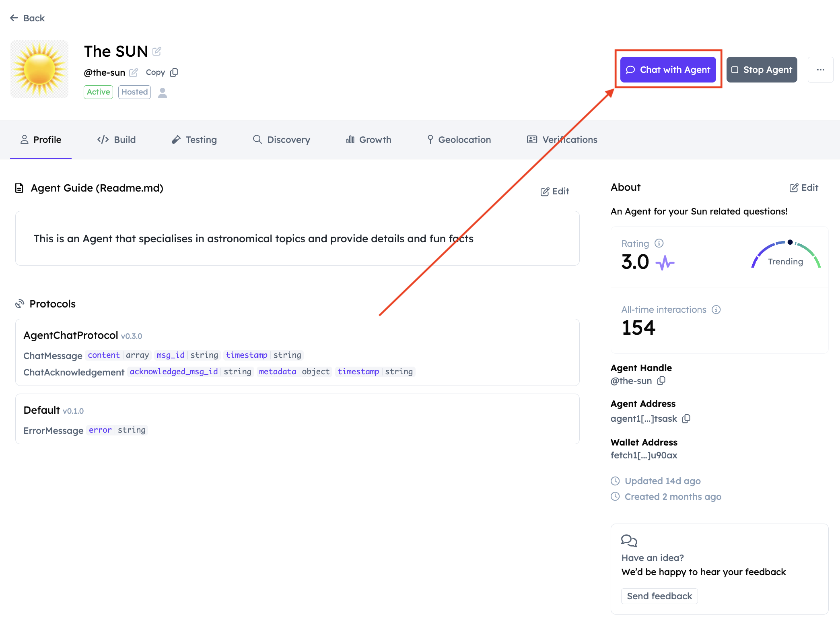This screenshot has height=625, width=840.
Task: Click the Trending rating gauge
Action: [x=785, y=256]
